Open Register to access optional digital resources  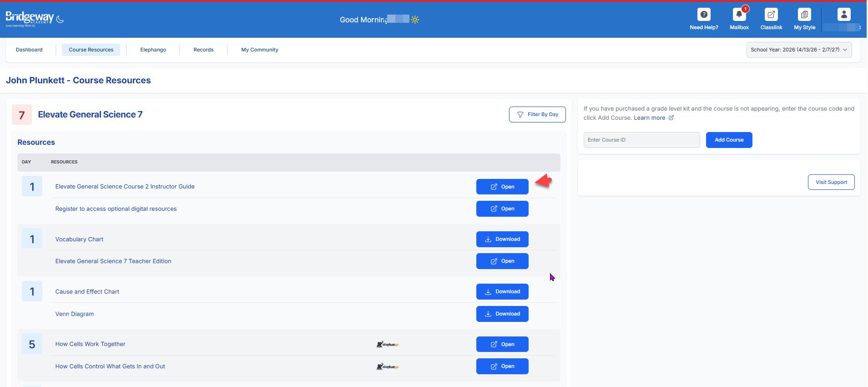pos(502,209)
